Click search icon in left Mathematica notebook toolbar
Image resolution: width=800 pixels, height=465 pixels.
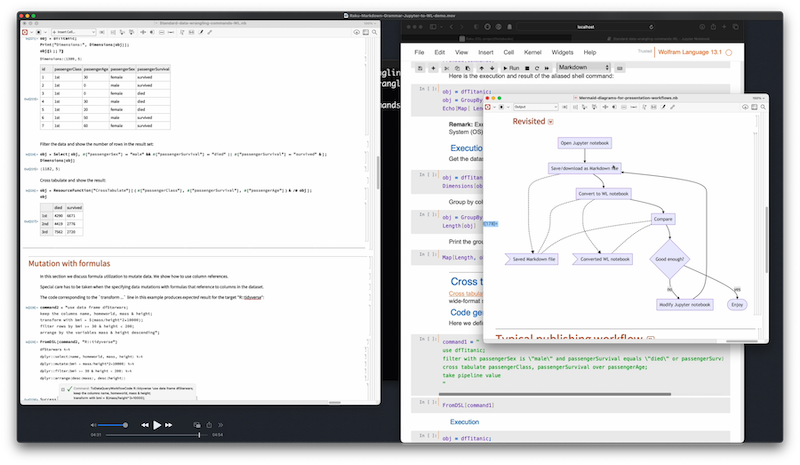tap(374, 32)
